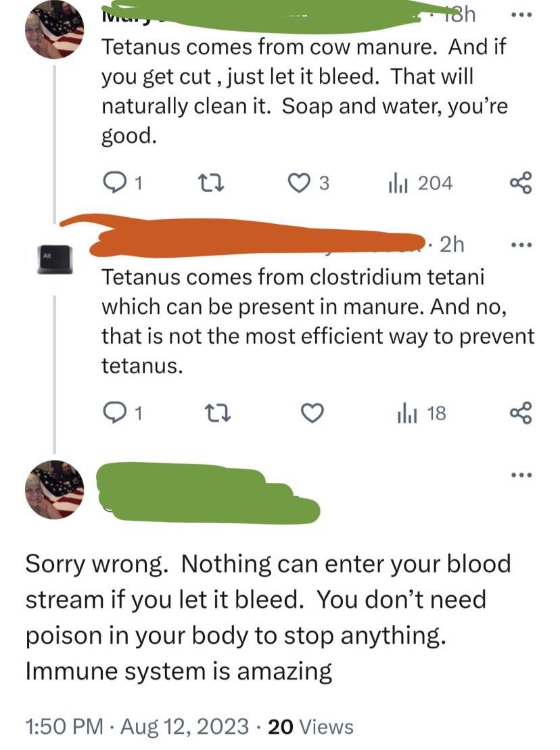The width and height of the screenshot is (560, 750).
Task: Open more options on the 18h tweet
Action: (521, 16)
